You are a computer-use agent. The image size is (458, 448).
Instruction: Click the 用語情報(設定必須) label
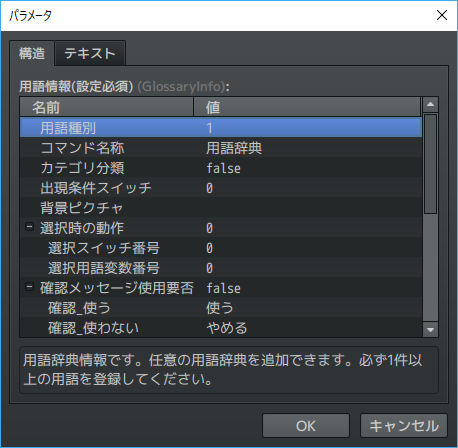point(76,87)
